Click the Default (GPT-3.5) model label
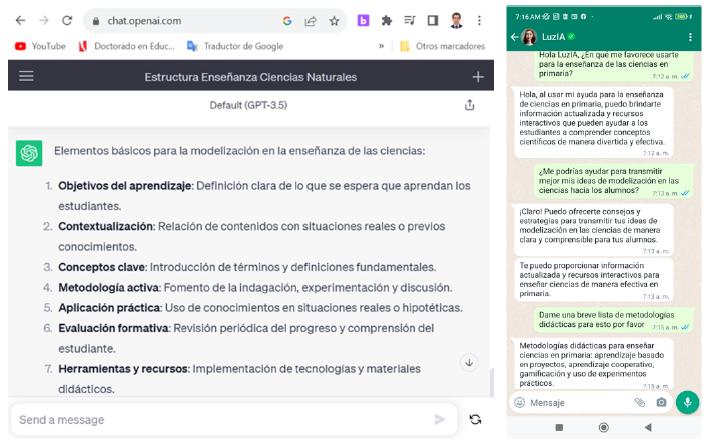The width and height of the screenshot is (707, 444). pyautogui.click(x=248, y=105)
